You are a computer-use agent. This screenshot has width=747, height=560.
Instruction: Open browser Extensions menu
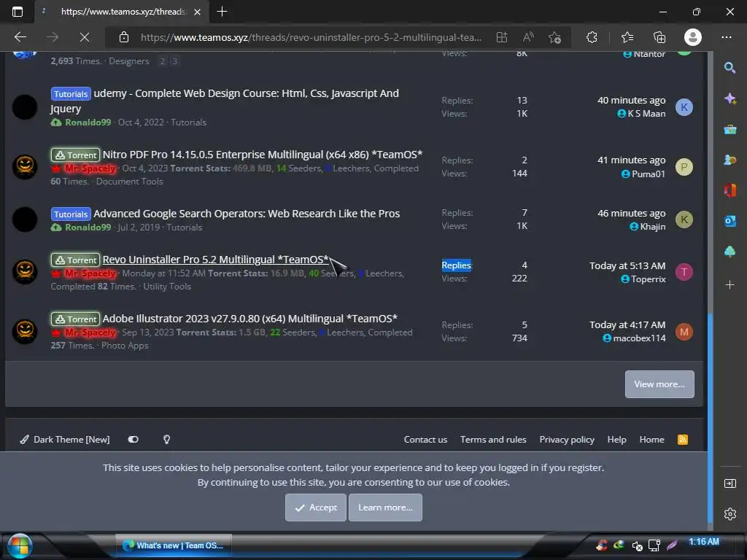point(592,37)
